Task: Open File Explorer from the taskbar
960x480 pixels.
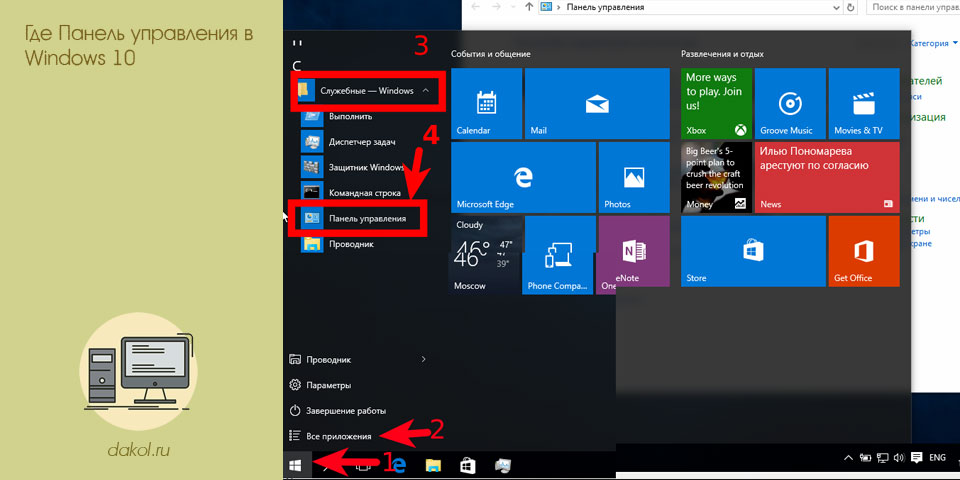Action: [433, 465]
